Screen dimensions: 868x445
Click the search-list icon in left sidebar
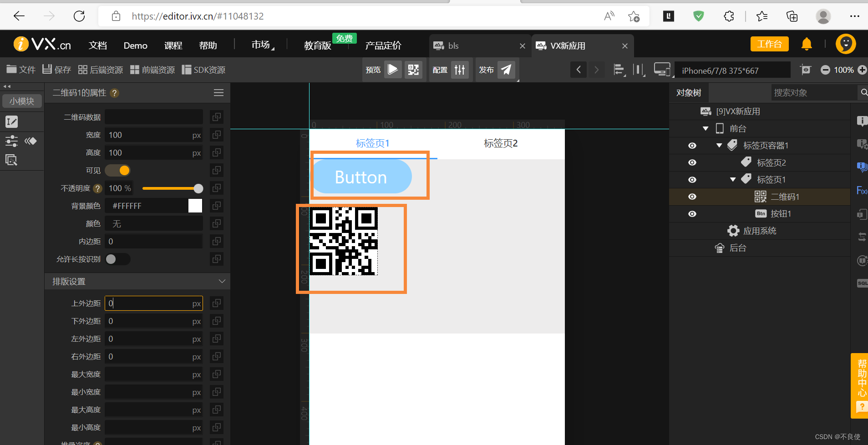tap(11, 160)
